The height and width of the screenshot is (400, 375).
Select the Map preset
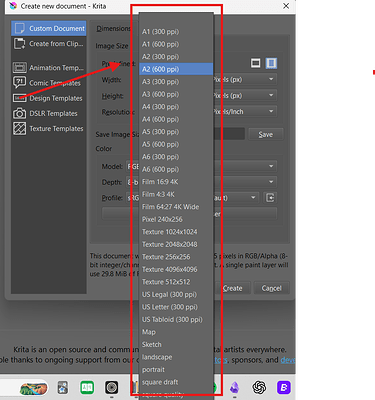176,332
